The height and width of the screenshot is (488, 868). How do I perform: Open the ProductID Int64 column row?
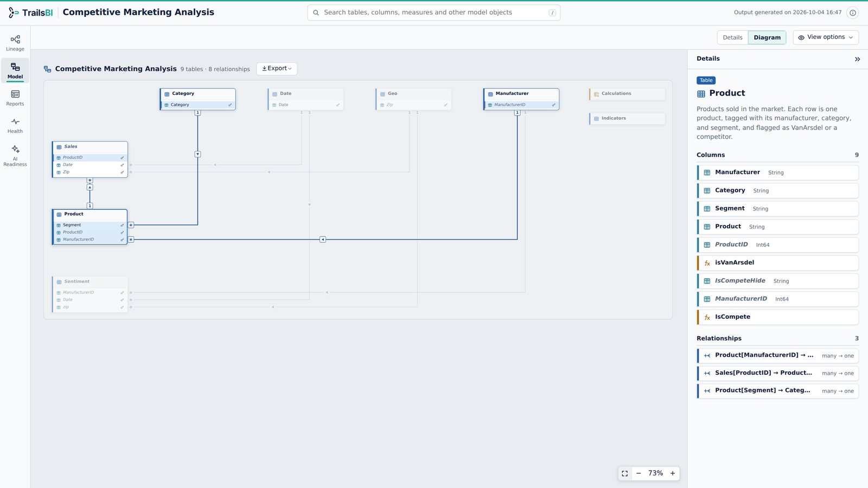point(777,245)
